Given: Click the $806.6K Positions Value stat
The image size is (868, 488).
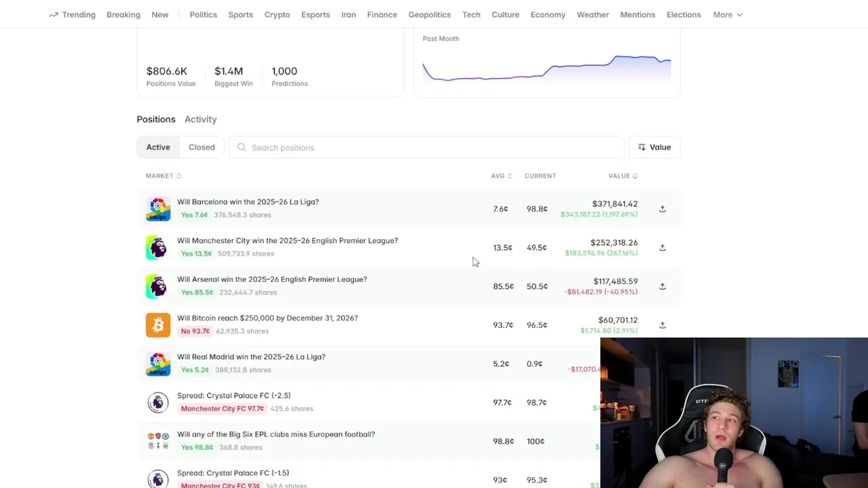Looking at the screenshot, I should tap(171, 76).
